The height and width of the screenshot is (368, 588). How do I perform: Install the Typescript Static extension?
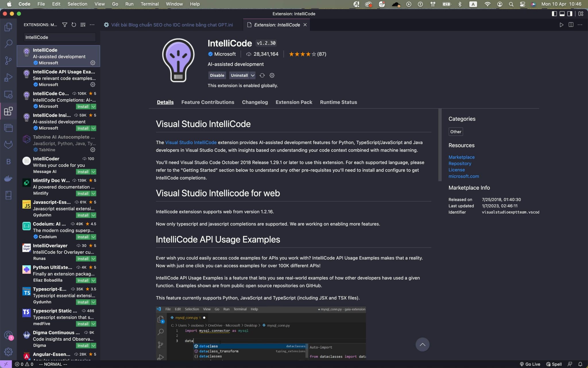pos(83,324)
